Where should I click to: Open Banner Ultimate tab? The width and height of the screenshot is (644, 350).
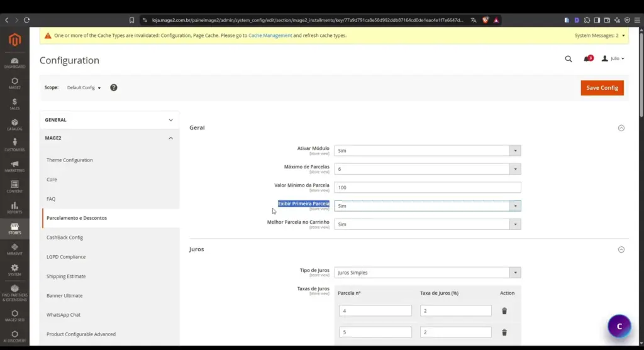[64, 295]
